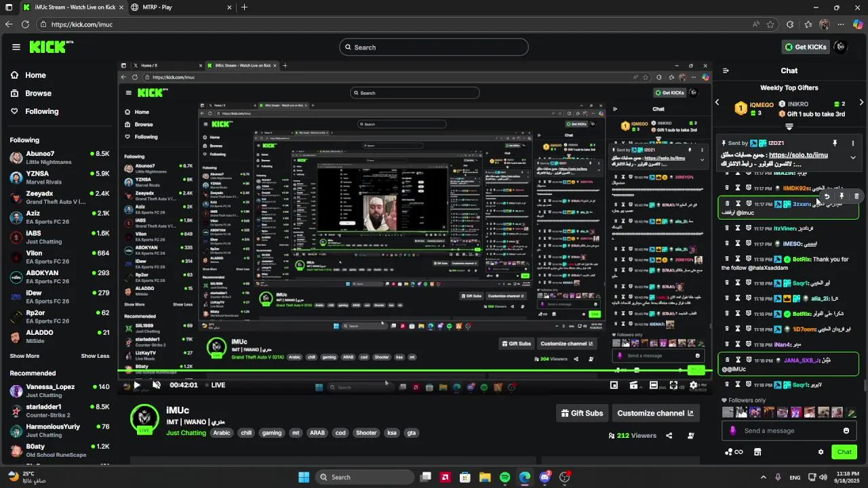Toggle ENG input language in tray
The image size is (868, 488).
(x=795, y=477)
